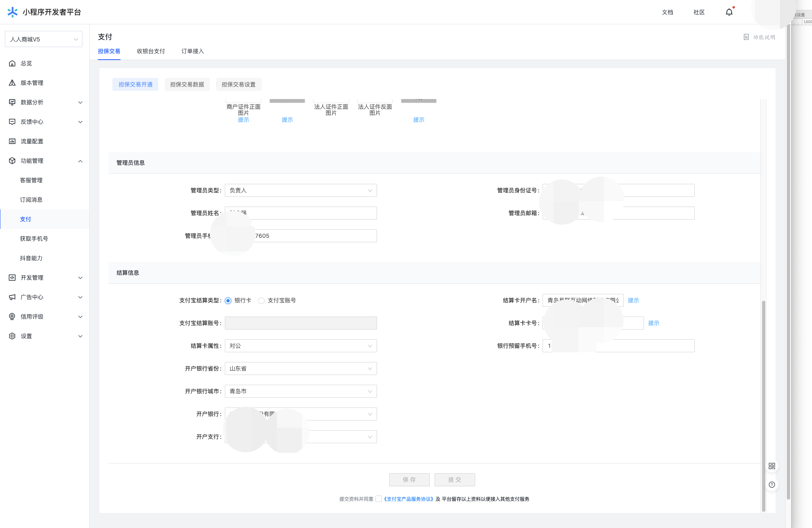Screen dimensions: 812x528
Task: Click the help question mark icon
Action: coord(772,485)
